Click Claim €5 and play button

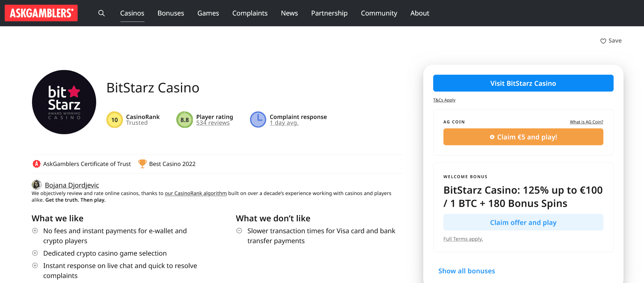523,137
